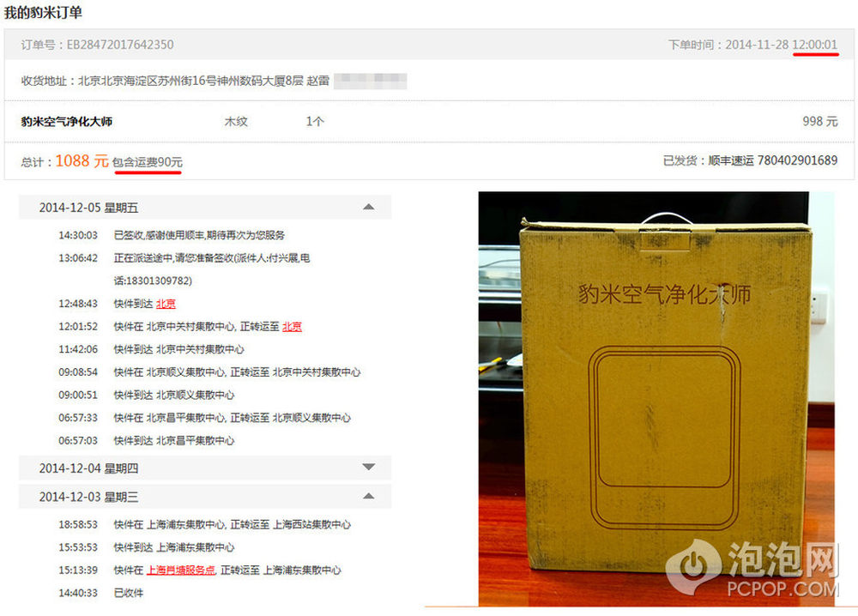Viewport: 858px width, 616px height.
Task: Click the 2014-12-05 星期五 date label
Action: (88, 208)
